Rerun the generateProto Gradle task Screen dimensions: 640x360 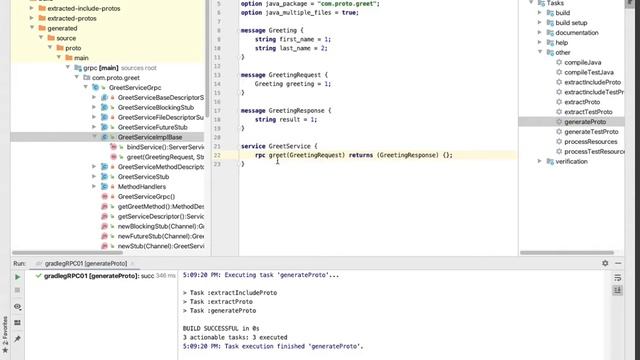pos(18,277)
